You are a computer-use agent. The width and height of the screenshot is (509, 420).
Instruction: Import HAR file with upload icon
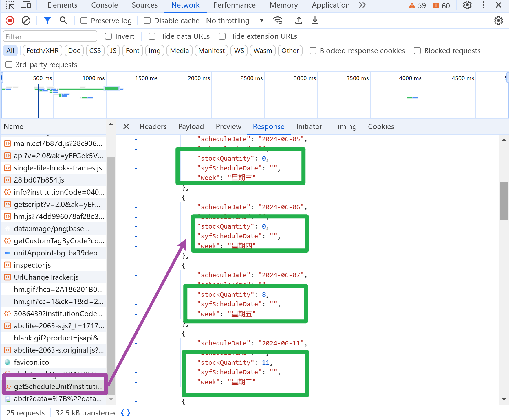[x=299, y=21]
